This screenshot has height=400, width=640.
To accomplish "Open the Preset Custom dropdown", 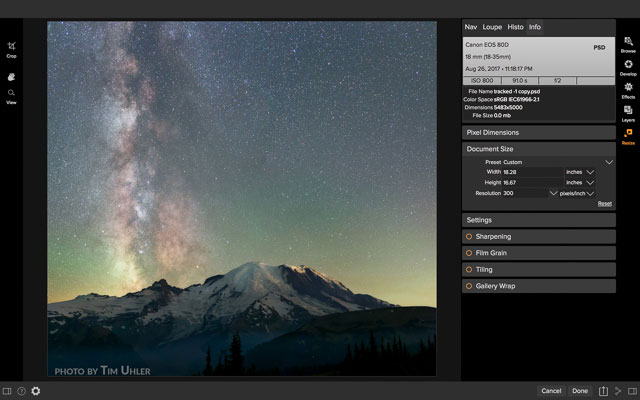I will click(609, 162).
